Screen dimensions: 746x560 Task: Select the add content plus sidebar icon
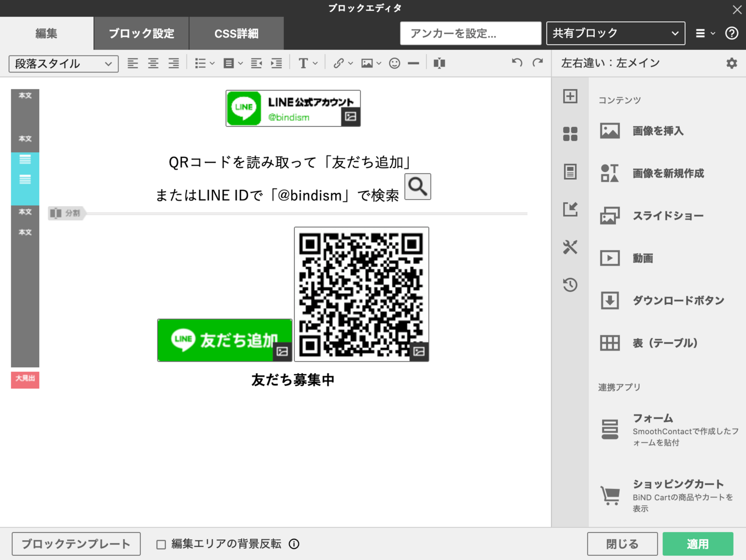(x=570, y=96)
